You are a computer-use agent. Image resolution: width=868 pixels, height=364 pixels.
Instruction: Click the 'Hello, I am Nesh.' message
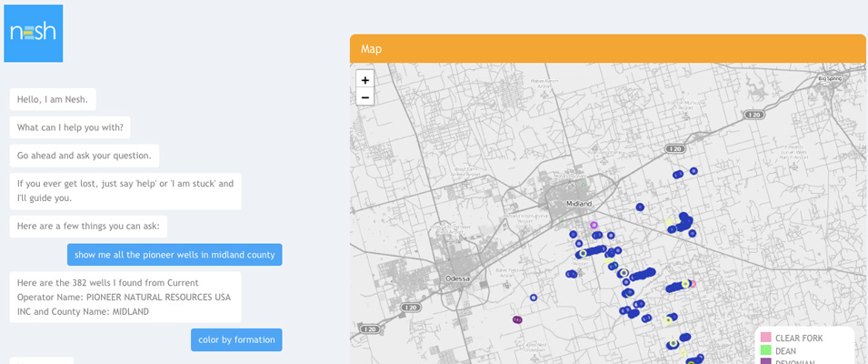53,99
